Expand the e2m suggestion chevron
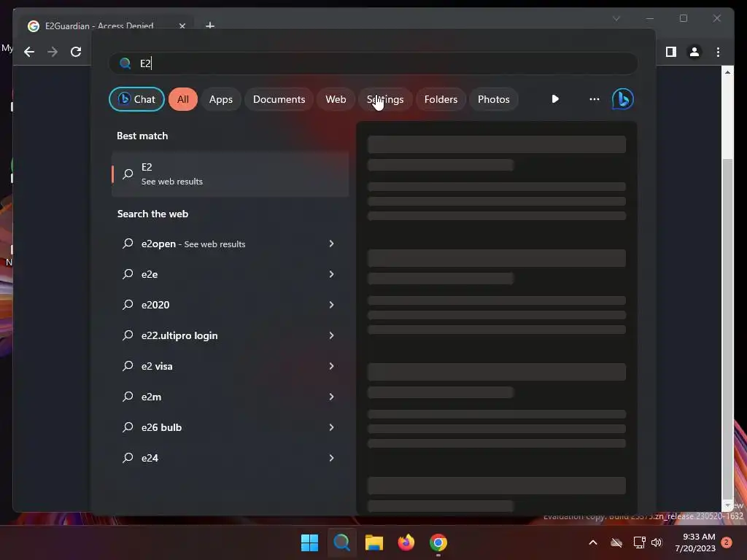 coord(332,397)
